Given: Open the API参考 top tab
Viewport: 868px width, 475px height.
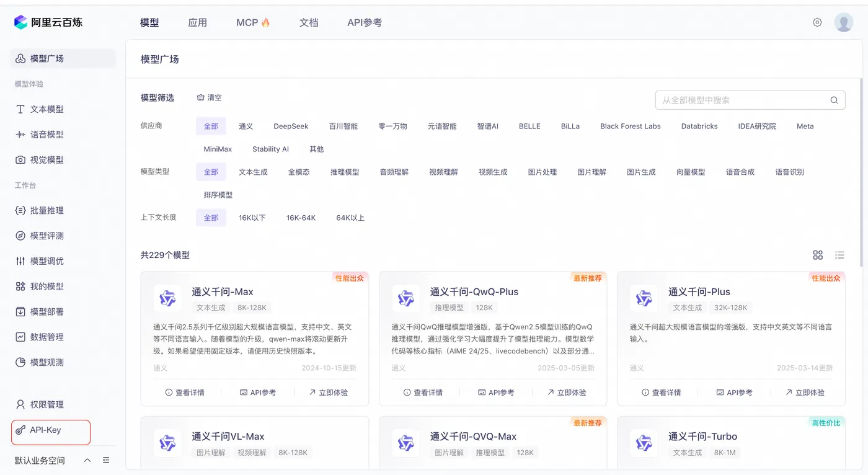Looking at the screenshot, I should pos(365,22).
